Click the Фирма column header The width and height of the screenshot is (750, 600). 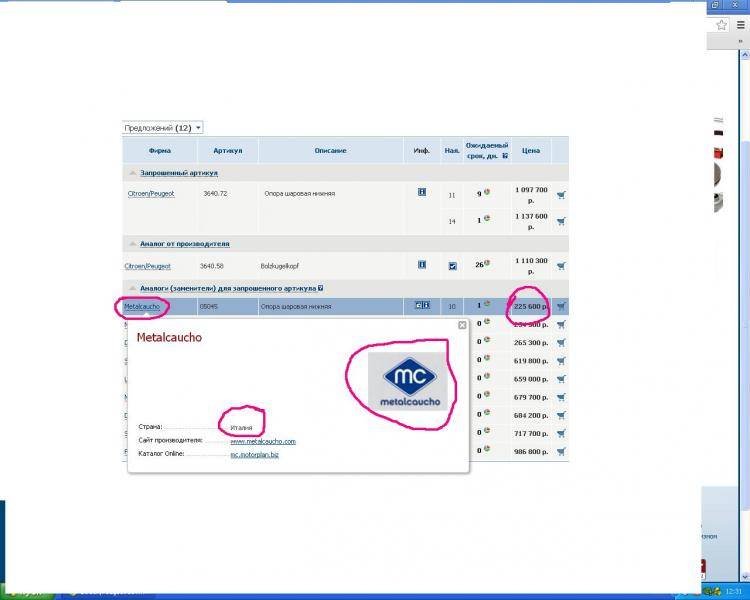click(x=159, y=151)
